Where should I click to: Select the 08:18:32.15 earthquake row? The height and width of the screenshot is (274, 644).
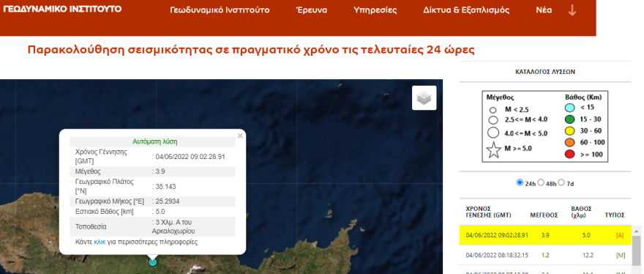click(545, 256)
